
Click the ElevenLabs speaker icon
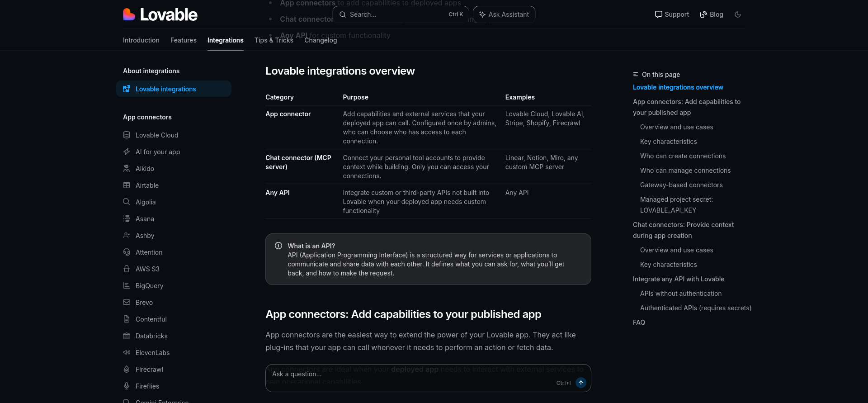(127, 352)
